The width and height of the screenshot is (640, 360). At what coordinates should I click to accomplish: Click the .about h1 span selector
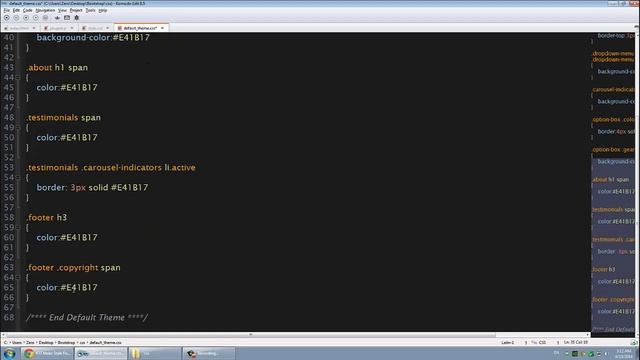click(x=57, y=68)
